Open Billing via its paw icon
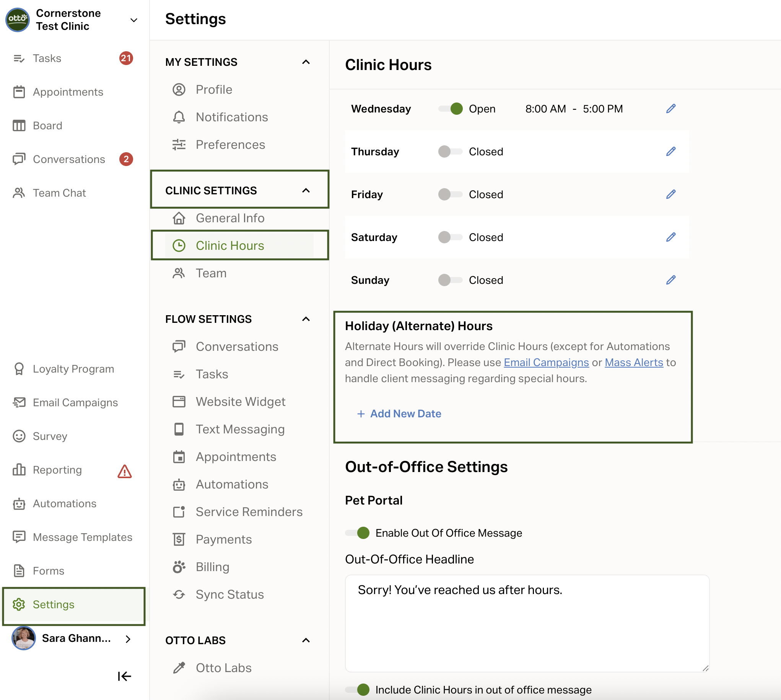Image resolution: width=781 pixels, height=700 pixels. click(x=179, y=567)
